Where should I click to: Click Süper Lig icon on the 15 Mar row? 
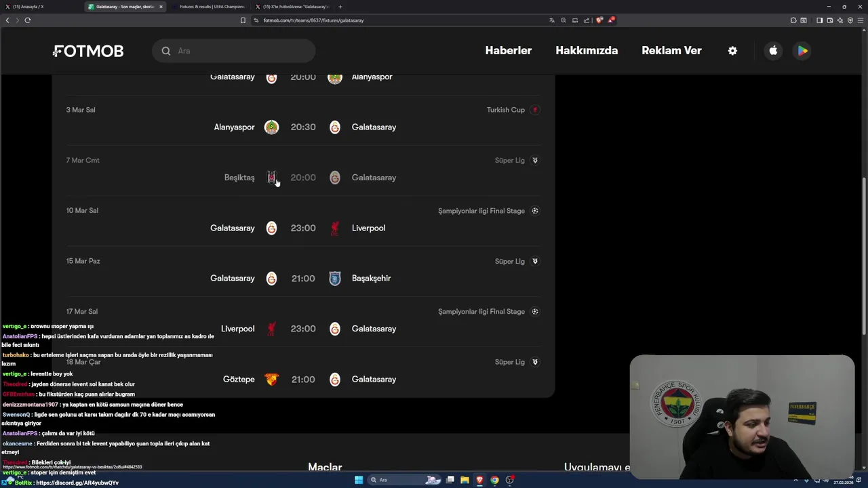click(535, 262)
